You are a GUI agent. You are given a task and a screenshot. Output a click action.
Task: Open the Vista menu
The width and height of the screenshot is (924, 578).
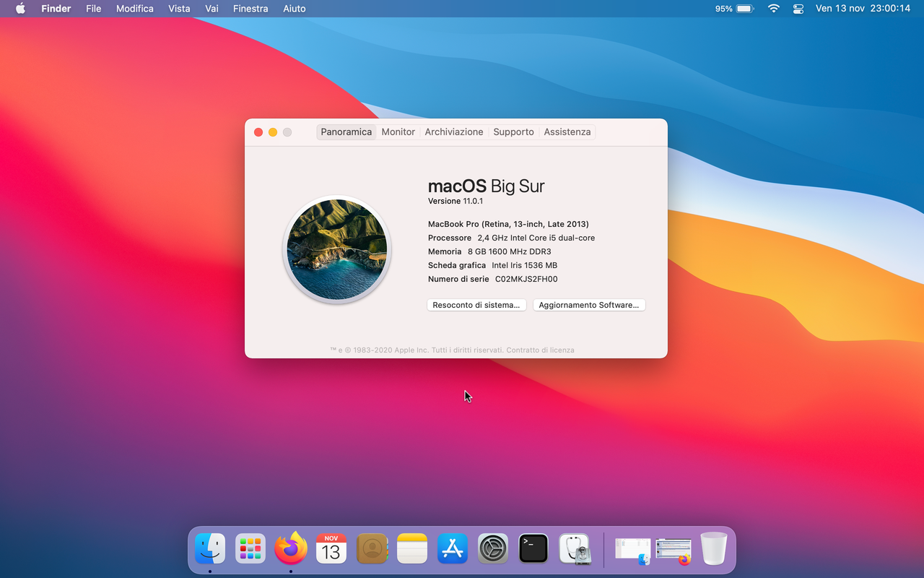pyautogui.click(x=179, y=9)
